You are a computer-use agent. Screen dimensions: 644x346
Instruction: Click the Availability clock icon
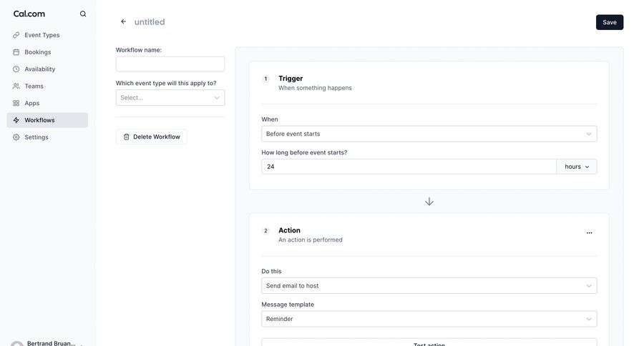(x=16, y=69)
